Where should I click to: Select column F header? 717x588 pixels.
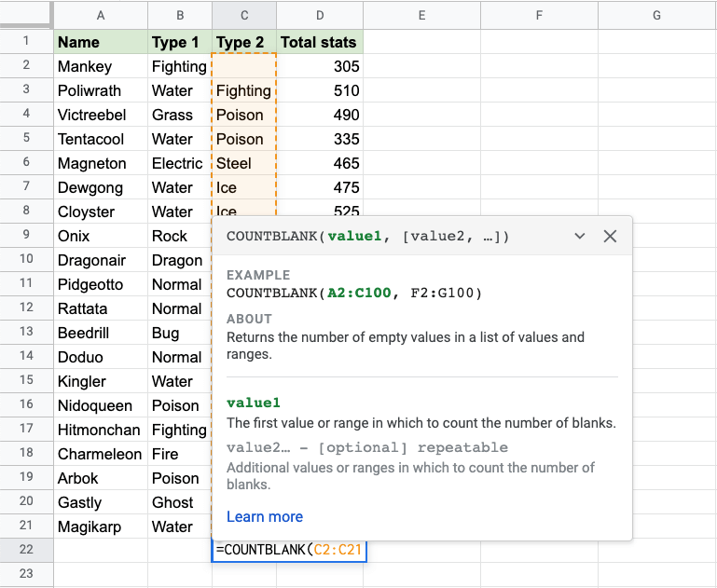(539, 15)
